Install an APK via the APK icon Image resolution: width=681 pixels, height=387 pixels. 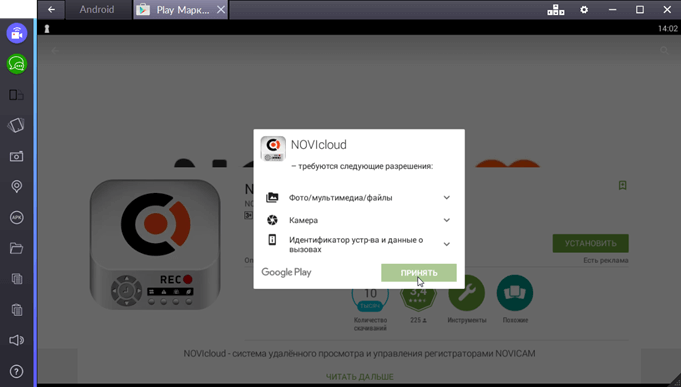(17, 218)
